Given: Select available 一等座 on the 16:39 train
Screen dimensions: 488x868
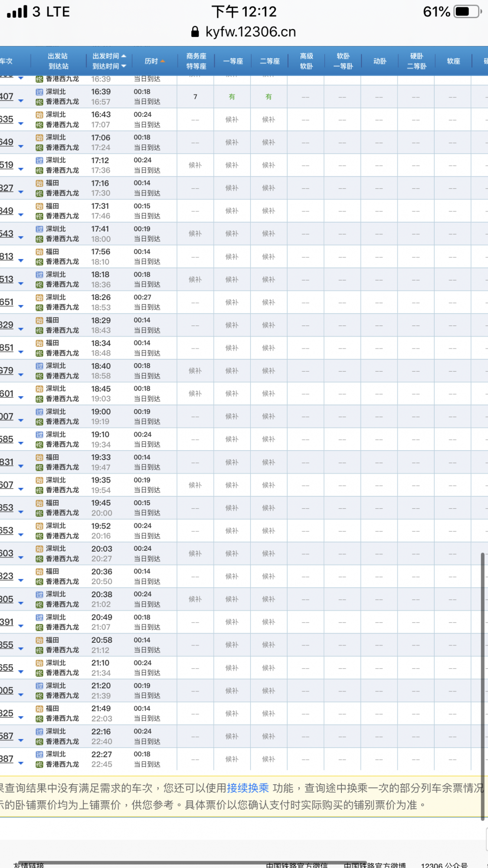Looking at the screenshot, I should point(232,97).
